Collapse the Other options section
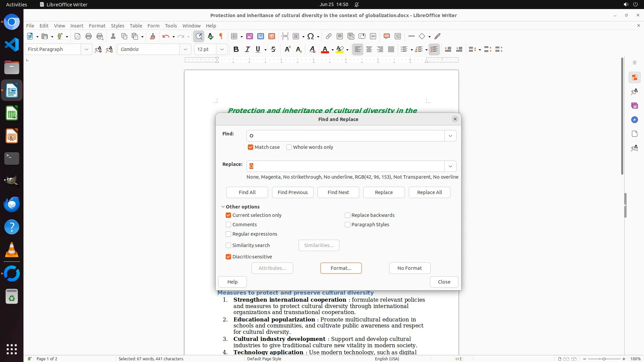 click(x=223, y=207)
